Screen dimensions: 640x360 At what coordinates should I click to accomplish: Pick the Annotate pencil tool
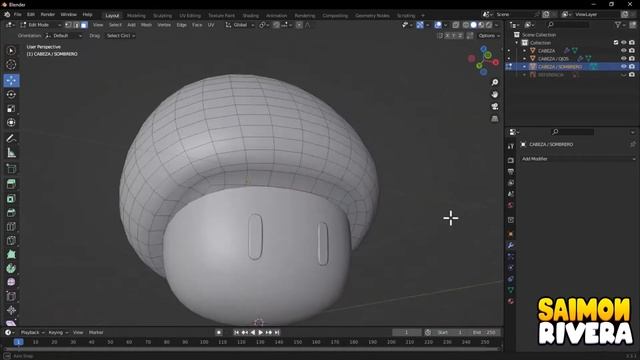[x=11, y=139]
